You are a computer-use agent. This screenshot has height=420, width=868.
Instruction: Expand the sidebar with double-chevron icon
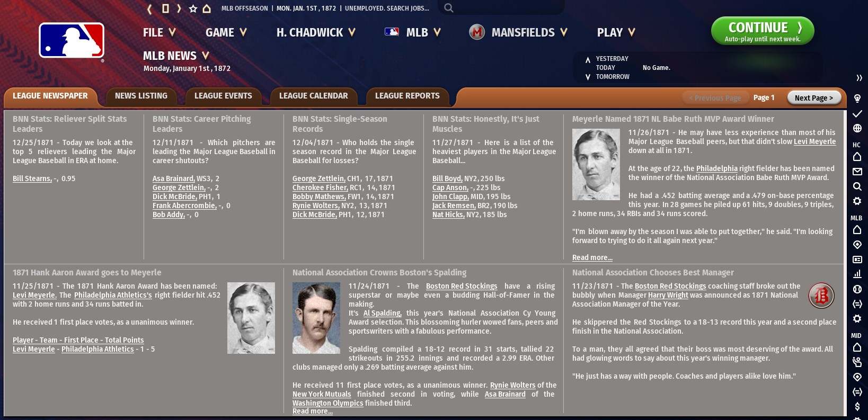pos(859,78)
